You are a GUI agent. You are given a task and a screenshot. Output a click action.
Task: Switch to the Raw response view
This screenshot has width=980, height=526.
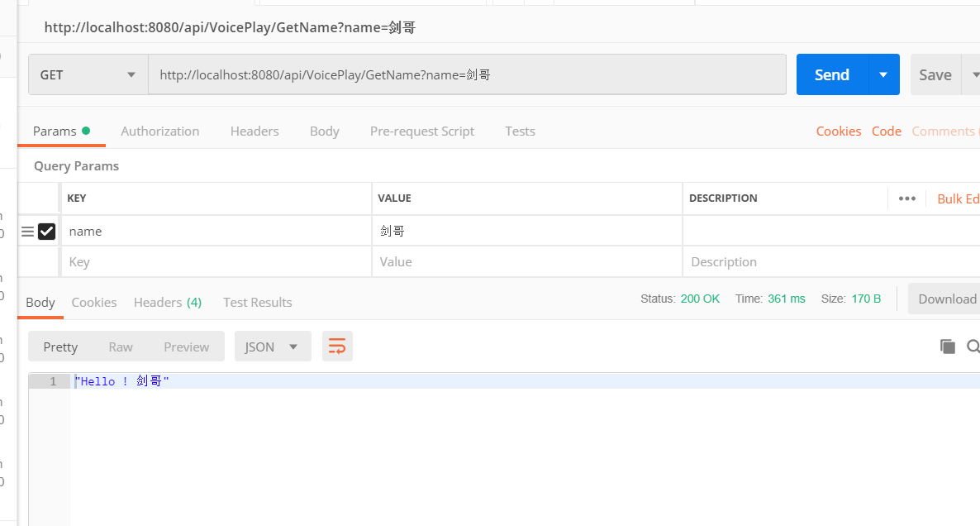pyautogui.click(x=121, y=347)
